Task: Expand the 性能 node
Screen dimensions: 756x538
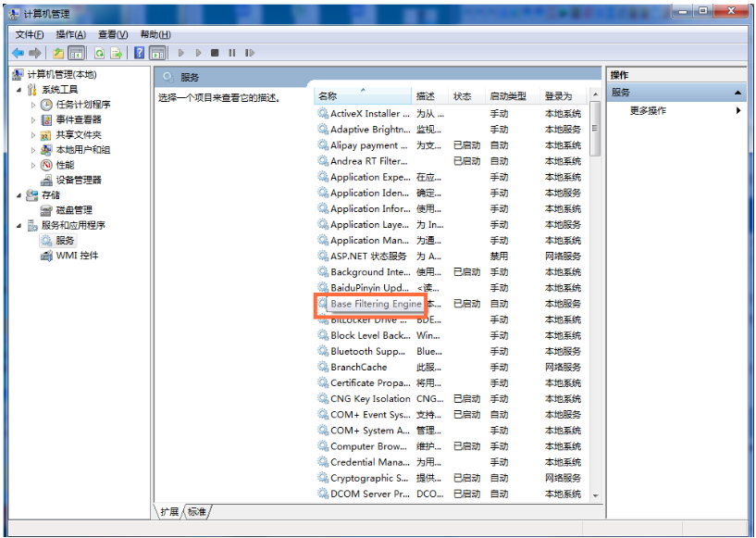Action: [x=33, y=165]
